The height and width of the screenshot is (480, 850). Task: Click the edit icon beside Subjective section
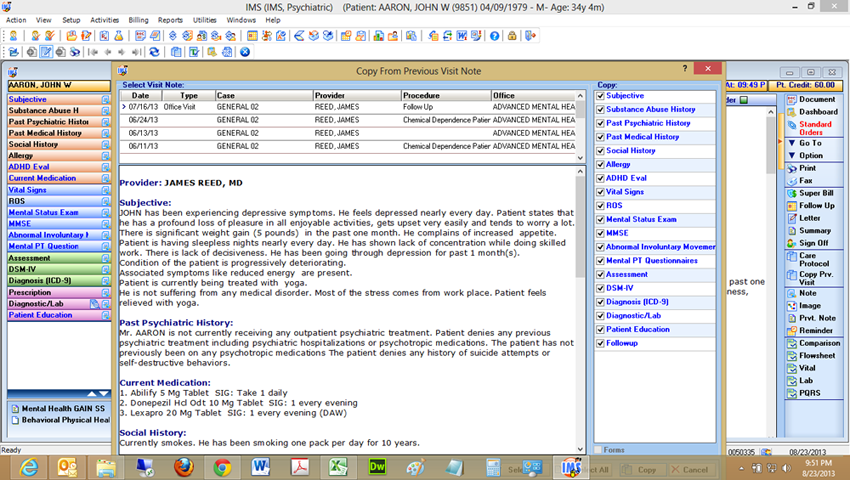[105, 100]
